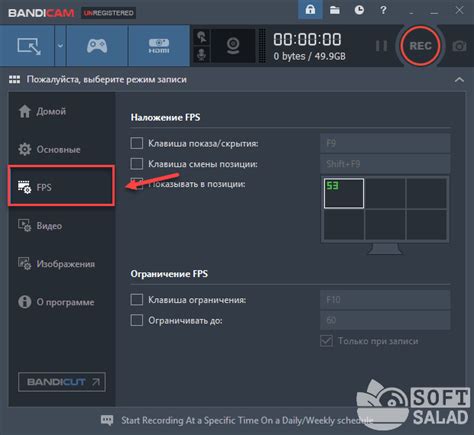Click the BANDICAM logo
474x435 pixels.
click(41, 13)
